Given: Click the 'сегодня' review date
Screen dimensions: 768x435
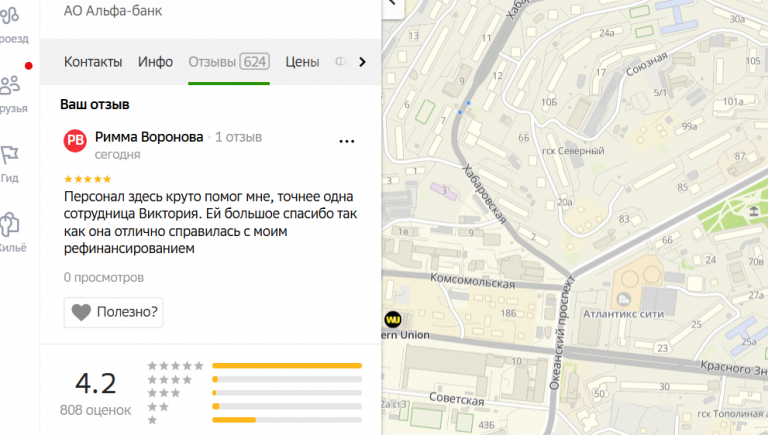Looking at the screenshot, I should tap(118, 155).
